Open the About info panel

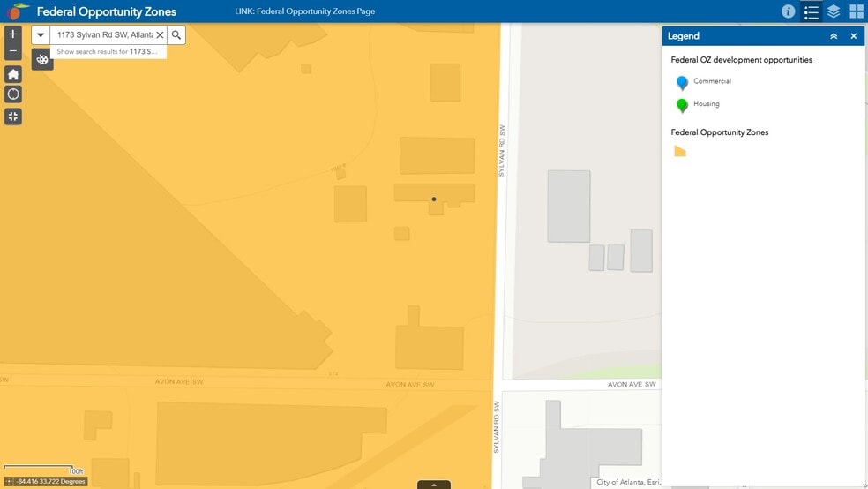[788, 11]
